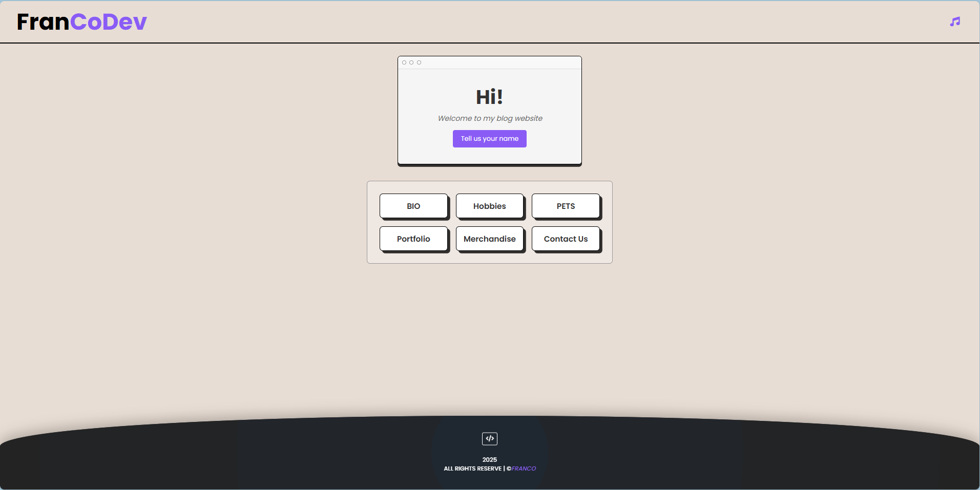Click the code brackets icon in footer

coord(490,438)
